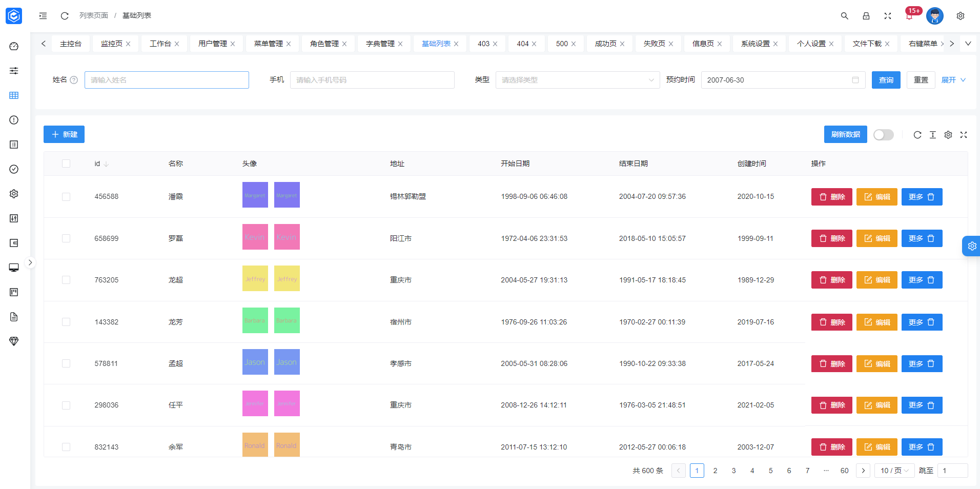Click the 查询 search button

point(886,80)
